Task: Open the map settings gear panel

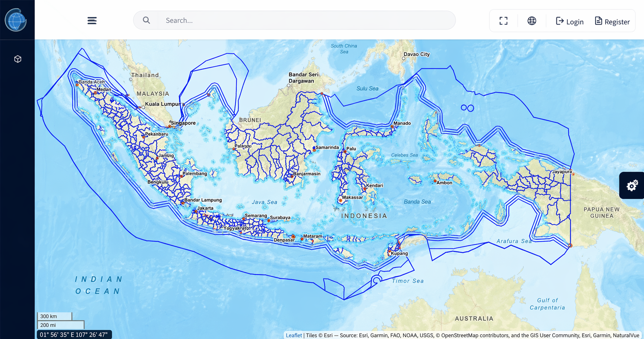Action: (632, 186)
